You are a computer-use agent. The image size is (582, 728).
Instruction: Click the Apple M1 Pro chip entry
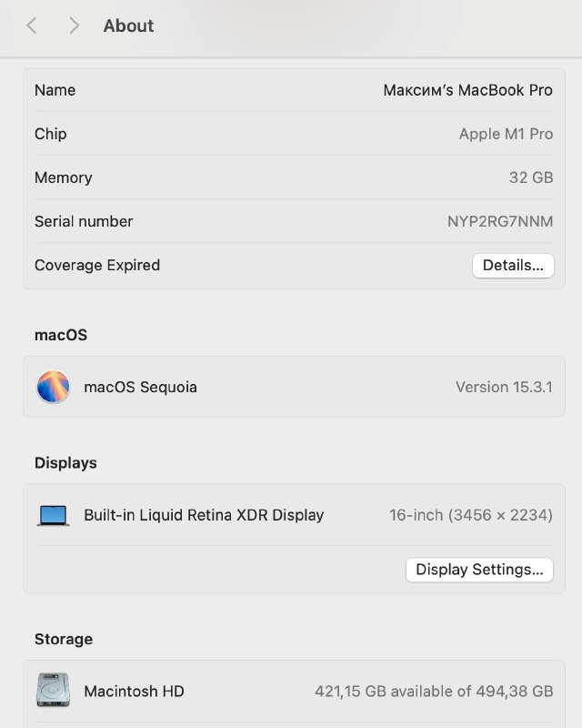[291, 134]
